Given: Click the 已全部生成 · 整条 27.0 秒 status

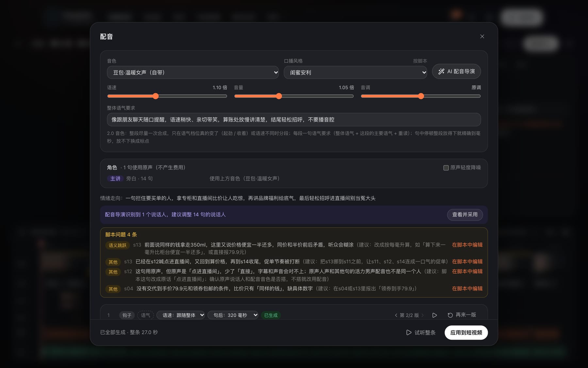Looking at the screenshot, I should pyautogui.click(x=129, y=332).
